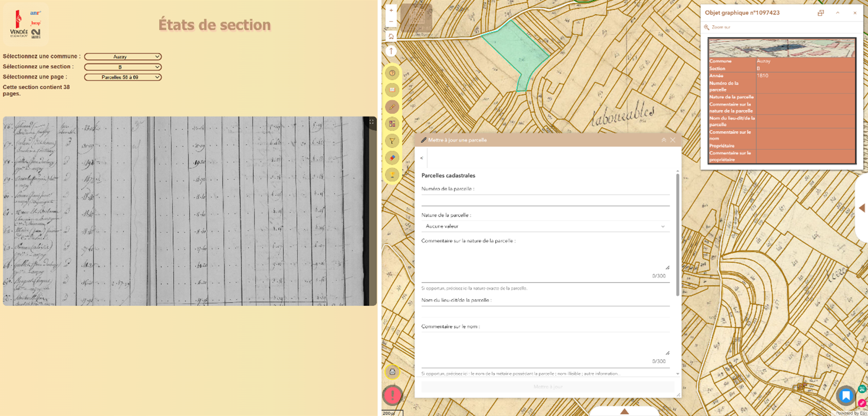The image size is (868, 416).
Task: Expand the Nature de la parcelle dropdown
Action: 545,226
